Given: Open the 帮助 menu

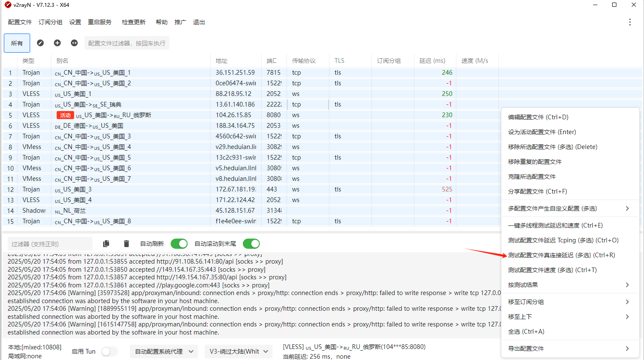Looking at the screenshot, I should point(162,22).
